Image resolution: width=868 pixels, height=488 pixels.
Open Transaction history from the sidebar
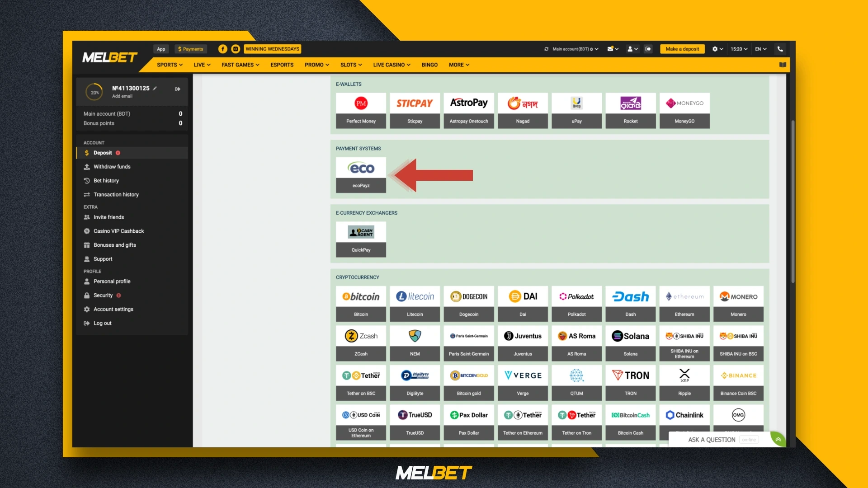(x=116, y=194)
